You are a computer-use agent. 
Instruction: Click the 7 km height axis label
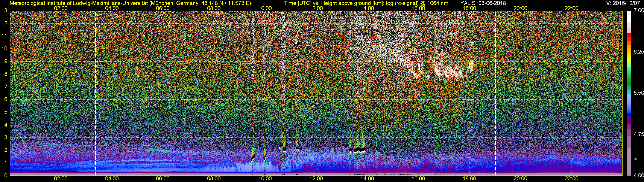click(6, 87)
